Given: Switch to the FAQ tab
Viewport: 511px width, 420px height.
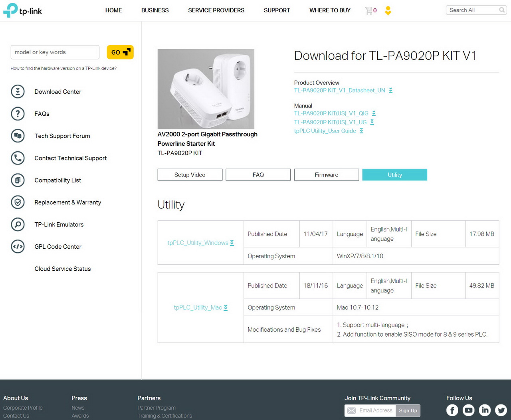Looking at the screenshot, I should (258, 175).
